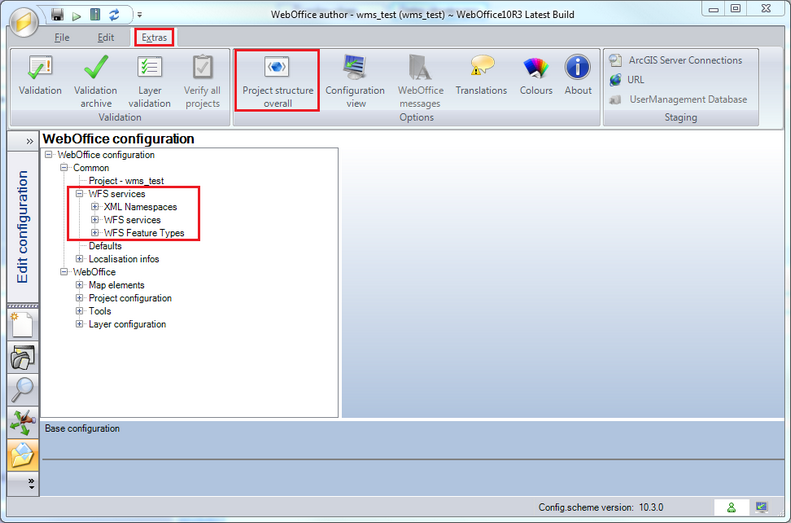The width and height of the screenshot is (791, 523).
Task: Run the Validation tool
Action: 40,76
